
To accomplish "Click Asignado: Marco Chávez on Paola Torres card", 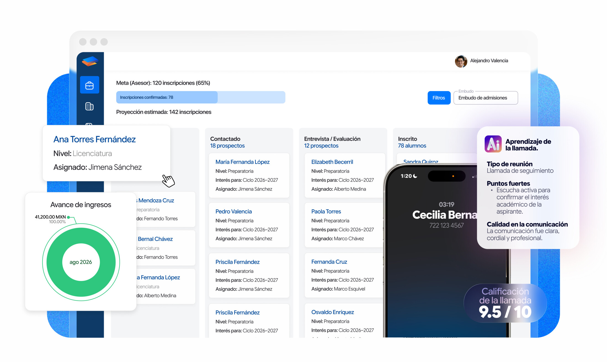I will pyautogui.click(x=337, y=239).
